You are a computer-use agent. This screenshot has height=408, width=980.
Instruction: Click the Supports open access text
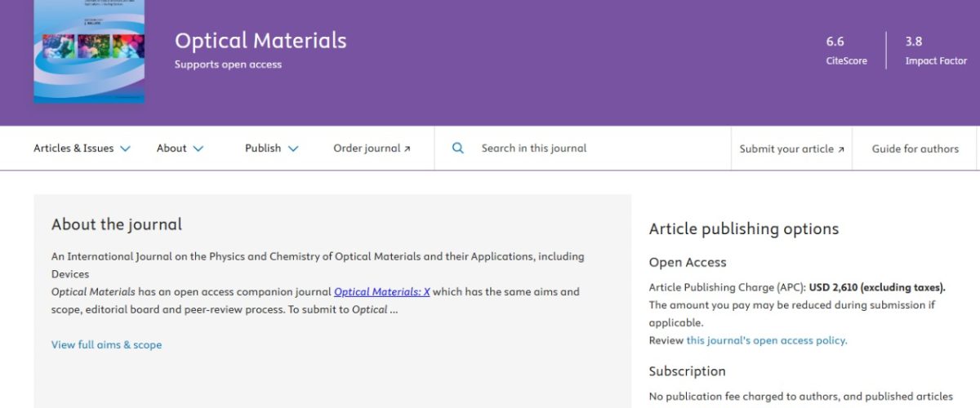[228, 64]
